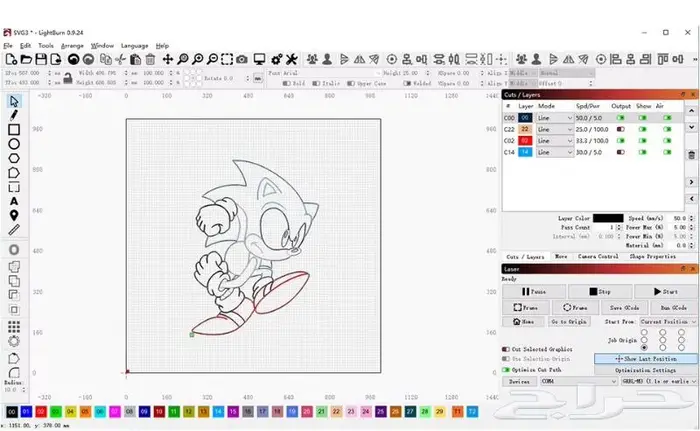Open the Camera capture icon
This screenshot has width=700, height=431.
[242, 59]
